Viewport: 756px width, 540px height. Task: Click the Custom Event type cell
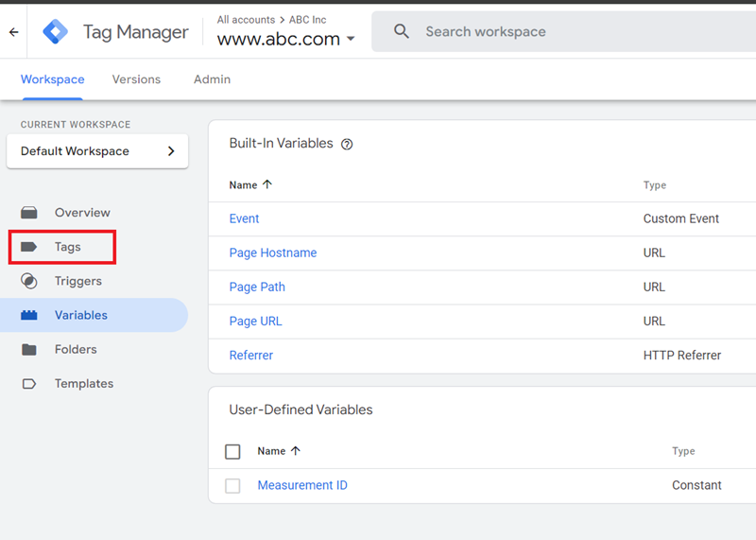point(680,218)
